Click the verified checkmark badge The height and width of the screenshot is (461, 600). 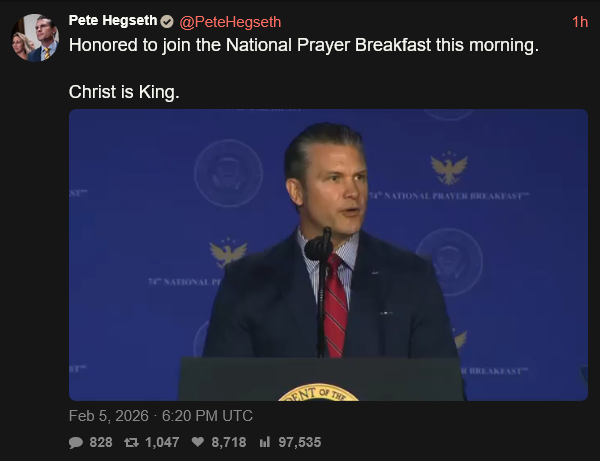[x=167, y=21]
